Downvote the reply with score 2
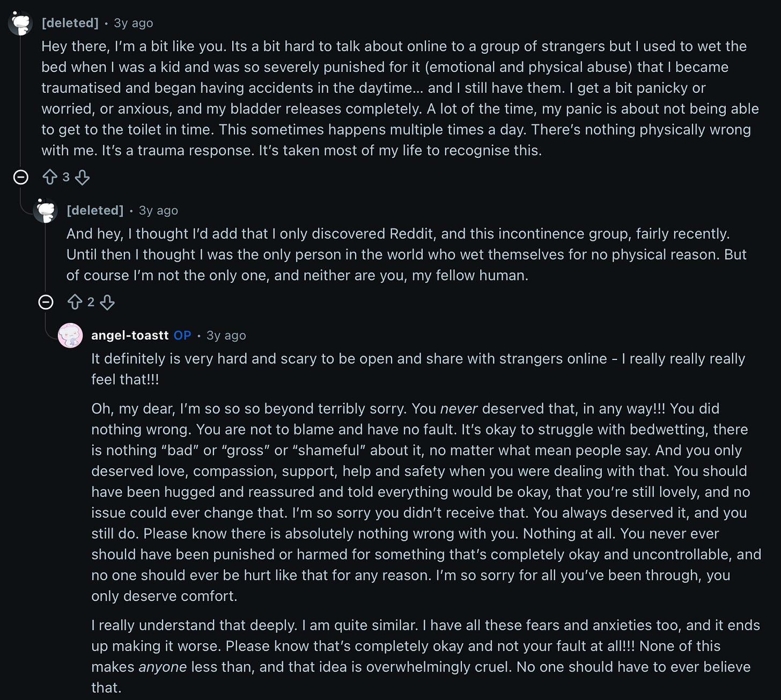Screen dimensions: 781x700 (x=107, y=303)
